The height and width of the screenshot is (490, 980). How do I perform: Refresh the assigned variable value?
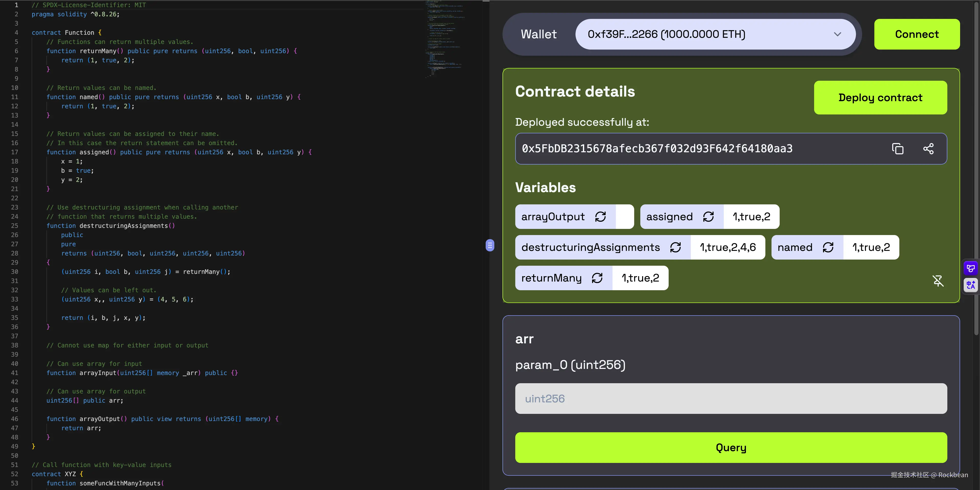click(x=708, y=217)
